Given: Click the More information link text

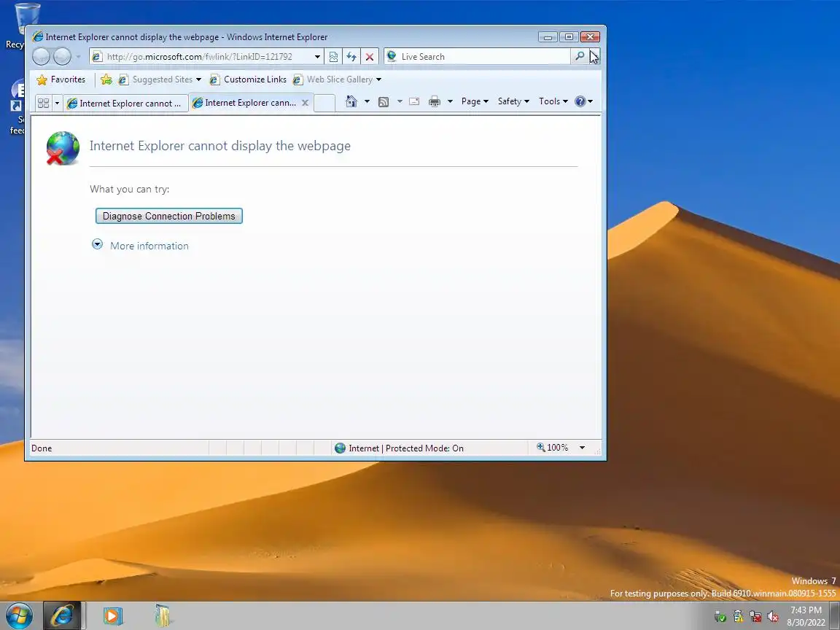Looking at the screenshot, I should 149,246.
